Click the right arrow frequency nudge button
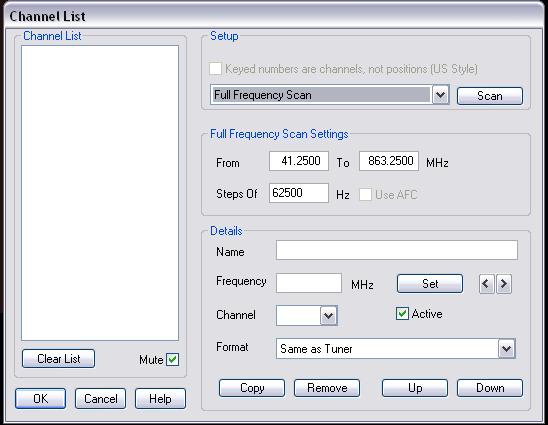 (x=504, y=284)
